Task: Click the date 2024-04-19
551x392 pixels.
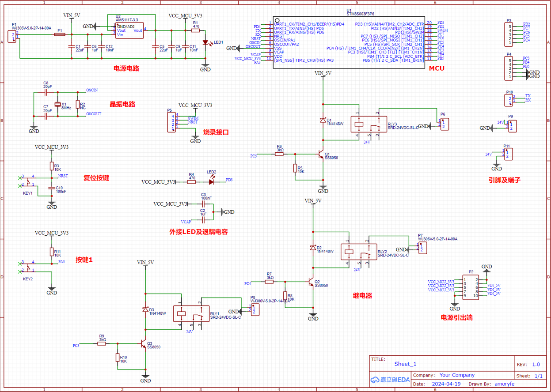Action: click(x=446, y=384)
